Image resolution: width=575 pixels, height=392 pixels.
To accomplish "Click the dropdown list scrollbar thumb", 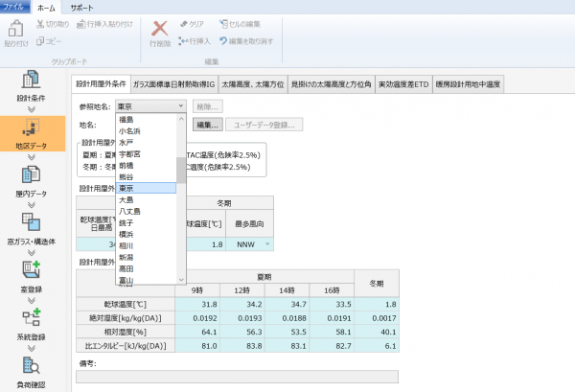I will pos(181,171).
